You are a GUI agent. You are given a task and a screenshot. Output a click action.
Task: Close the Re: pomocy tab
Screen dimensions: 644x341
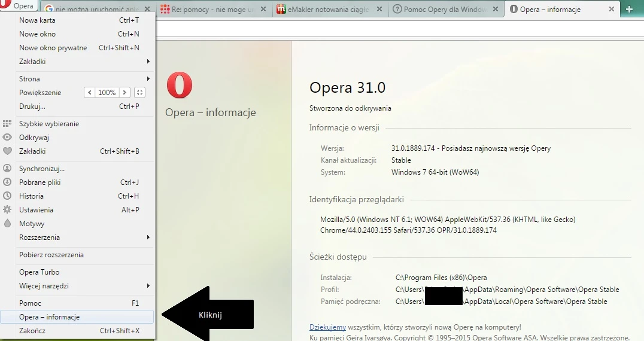point(263,8)
